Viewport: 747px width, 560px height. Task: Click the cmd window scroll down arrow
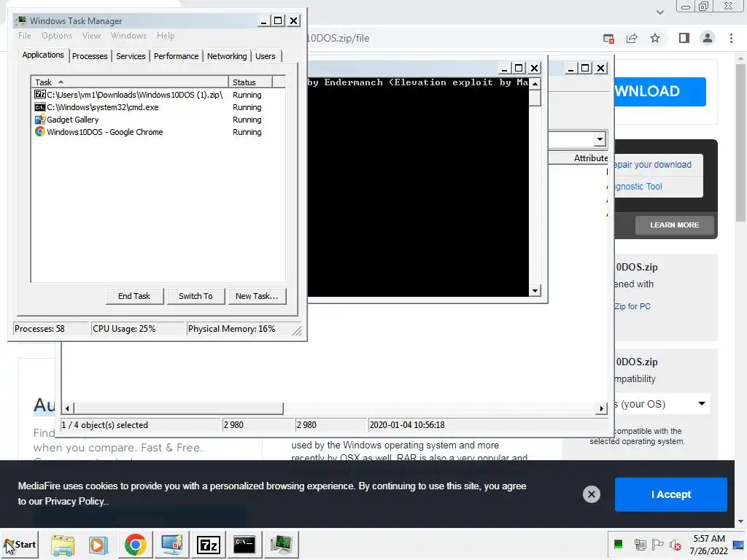tap(535, 290)
